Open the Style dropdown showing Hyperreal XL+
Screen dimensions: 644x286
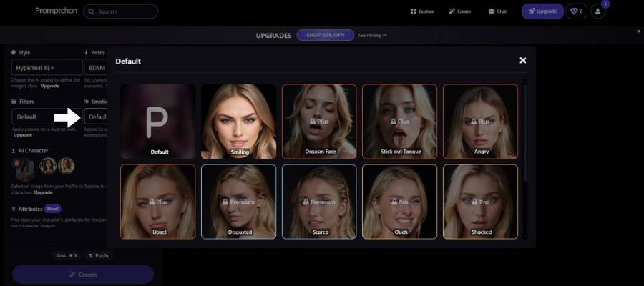[47, 68]
